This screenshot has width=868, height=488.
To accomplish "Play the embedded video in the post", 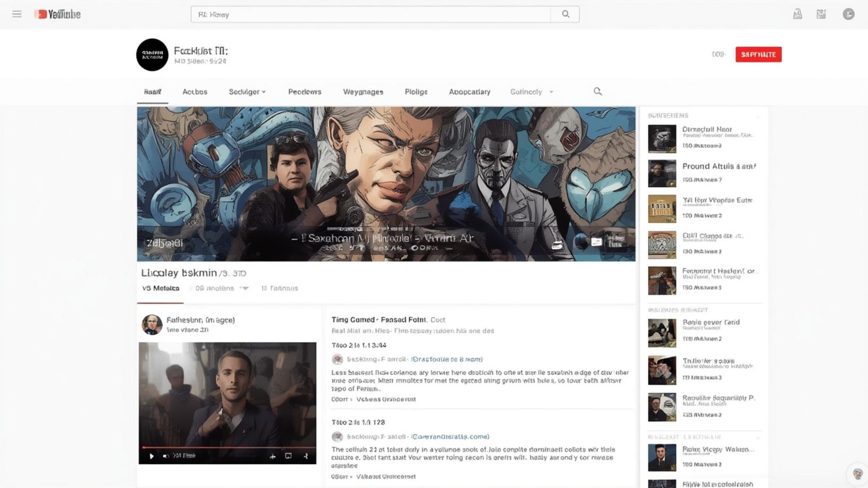I will [151, 456].
